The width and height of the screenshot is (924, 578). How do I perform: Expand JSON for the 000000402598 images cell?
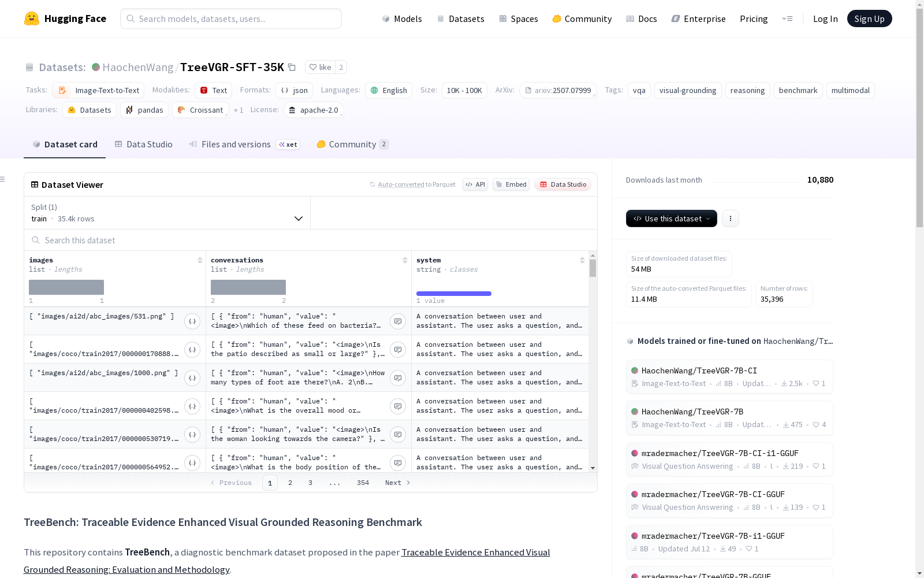(192, 406)
